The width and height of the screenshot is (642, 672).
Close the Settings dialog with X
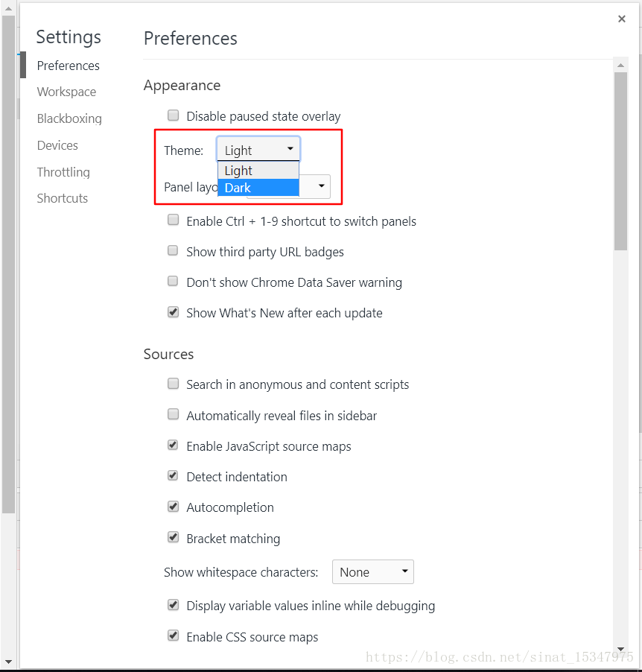622,19
